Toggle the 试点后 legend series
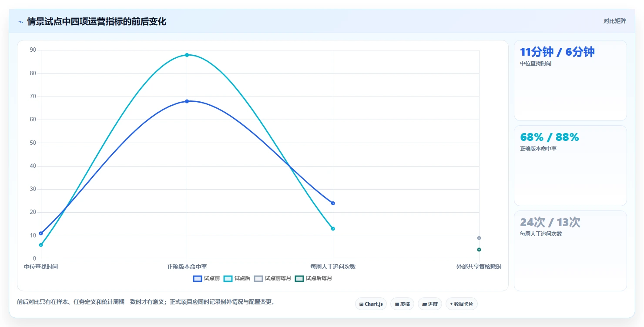This screenshot has width=644, height=327. (237, 278)
